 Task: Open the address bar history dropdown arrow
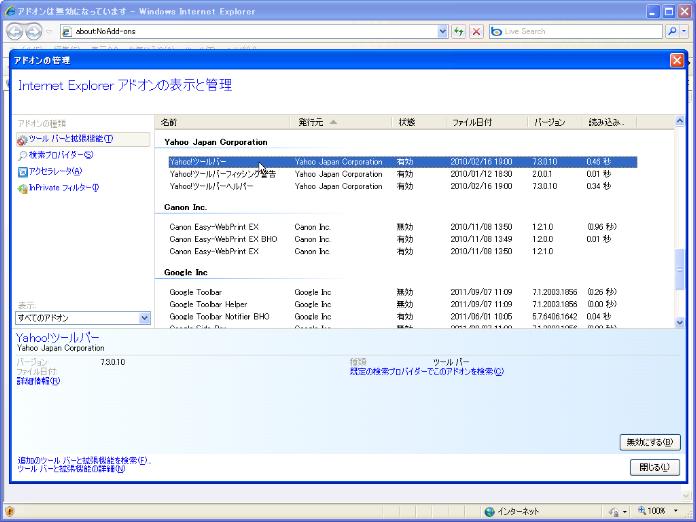pyautogui.click(x=443, y=32)
